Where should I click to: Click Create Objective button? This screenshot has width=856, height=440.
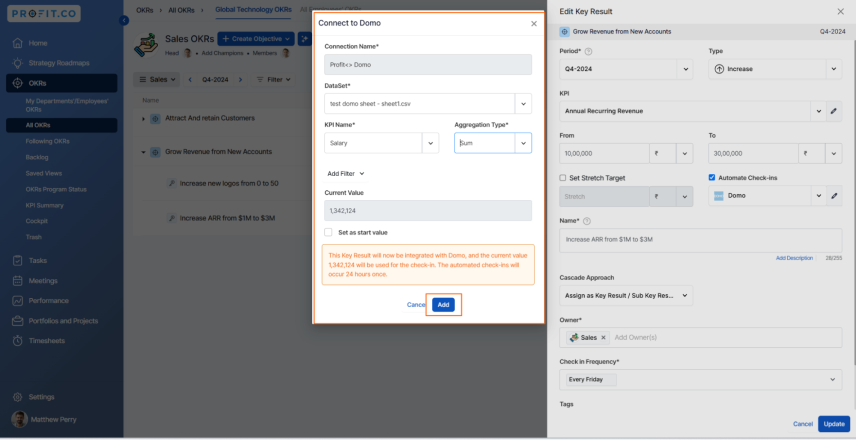point(255,39)
